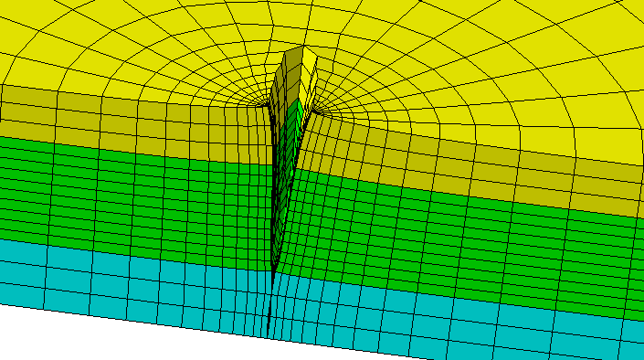Select converging mesh node right of crack opening
This screenshot has height=360, width=644.
click(x=313, y=110)
